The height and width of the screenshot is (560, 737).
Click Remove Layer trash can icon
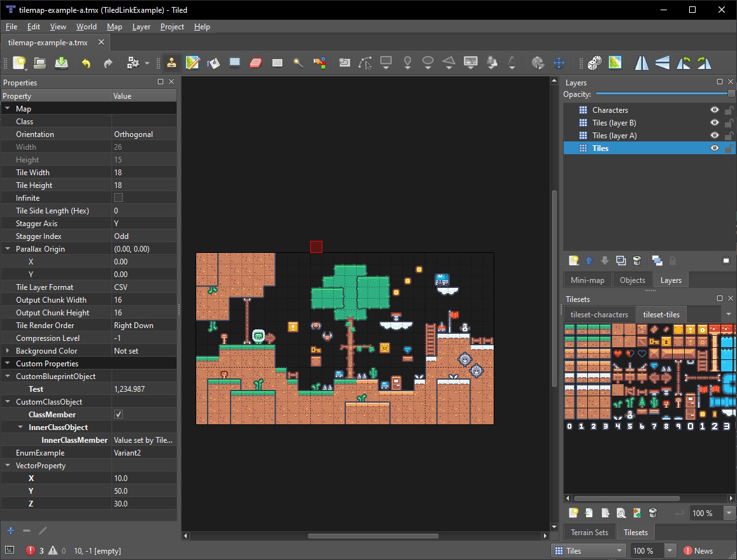tap(637, 261)
